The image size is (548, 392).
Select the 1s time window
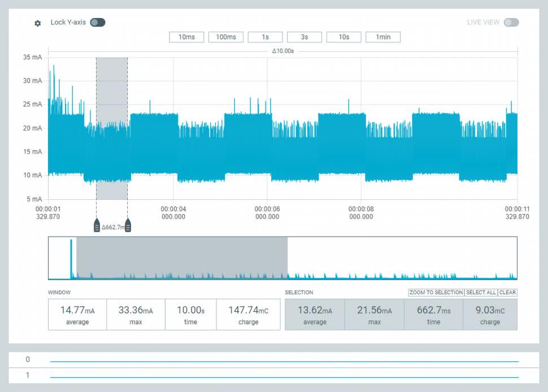click(x=265, y=37)
